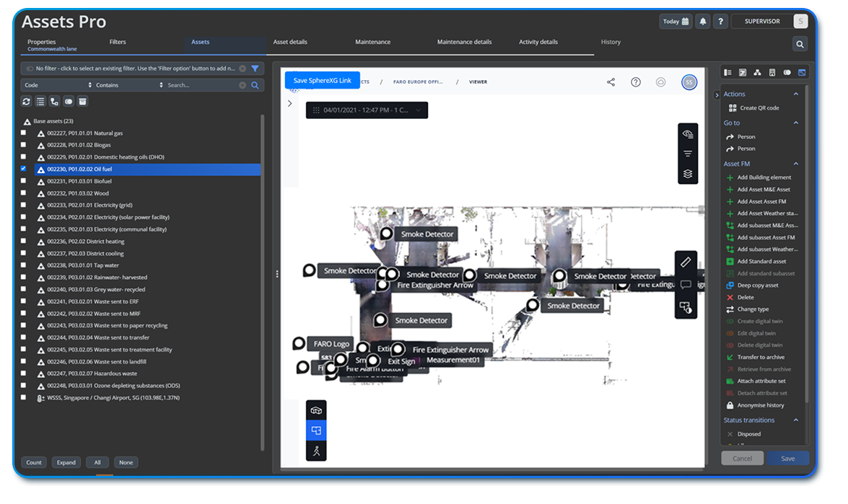The width and height of the screenshot is (848, 504).
Task: Select the pencil measurement tool in viewer
Action: point(686,262)
